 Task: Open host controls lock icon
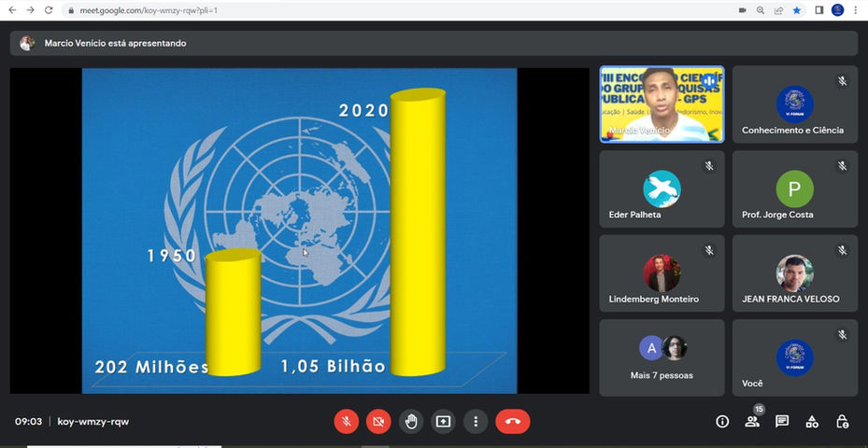tap(842, 422)
